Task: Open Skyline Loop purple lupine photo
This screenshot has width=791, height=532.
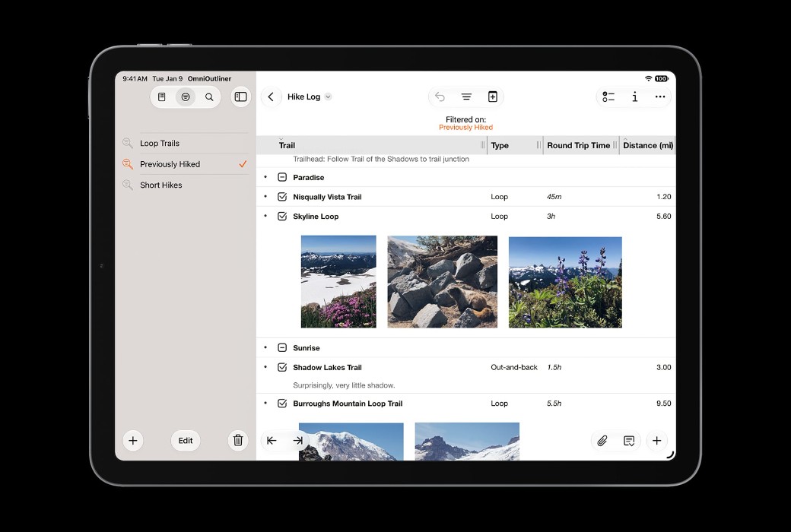Action: [x=565, y=283]
